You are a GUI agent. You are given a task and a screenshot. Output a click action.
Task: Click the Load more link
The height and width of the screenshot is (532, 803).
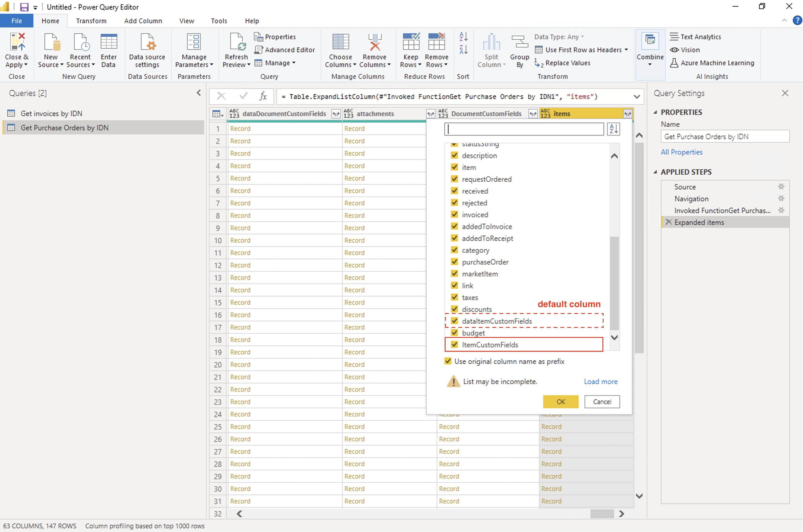(600, 381)
